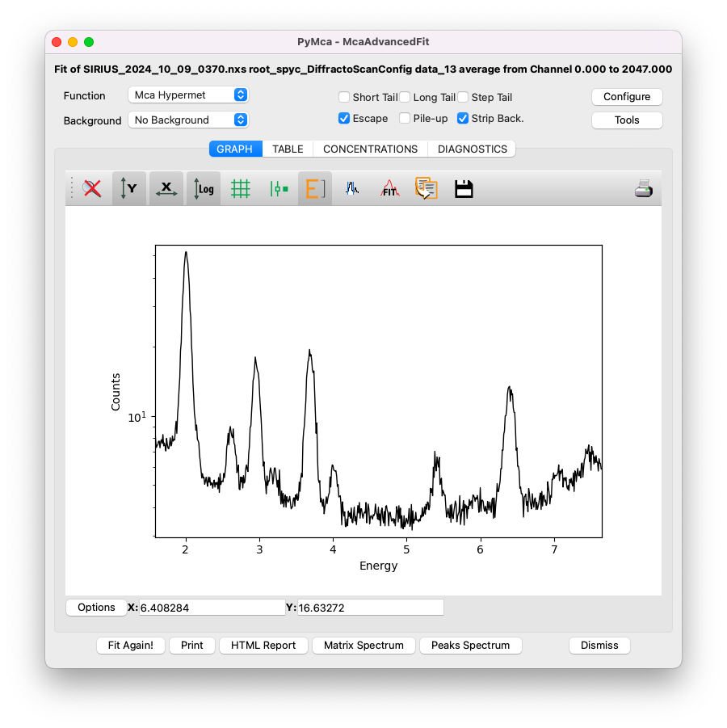This screenshot has height=728, width=727.
Task: Click the reset zoom icon
Action: coord(92,188)
